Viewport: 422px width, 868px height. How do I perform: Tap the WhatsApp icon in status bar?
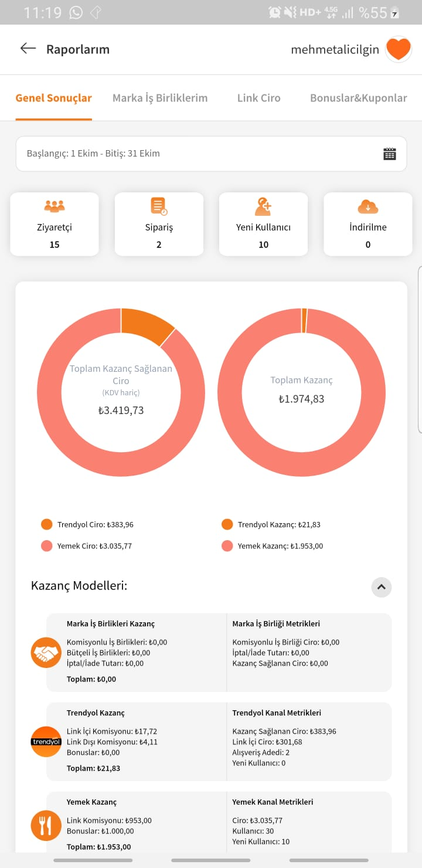(x=76, y=12)
